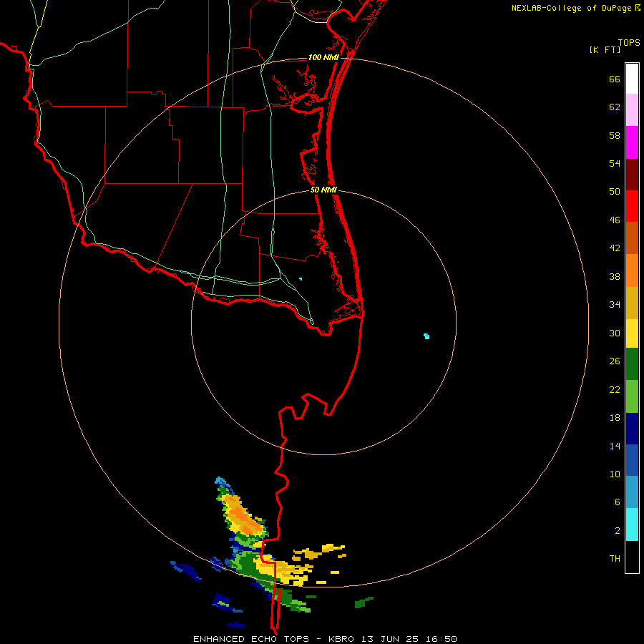Click the legend value 58

click(615, 135)
